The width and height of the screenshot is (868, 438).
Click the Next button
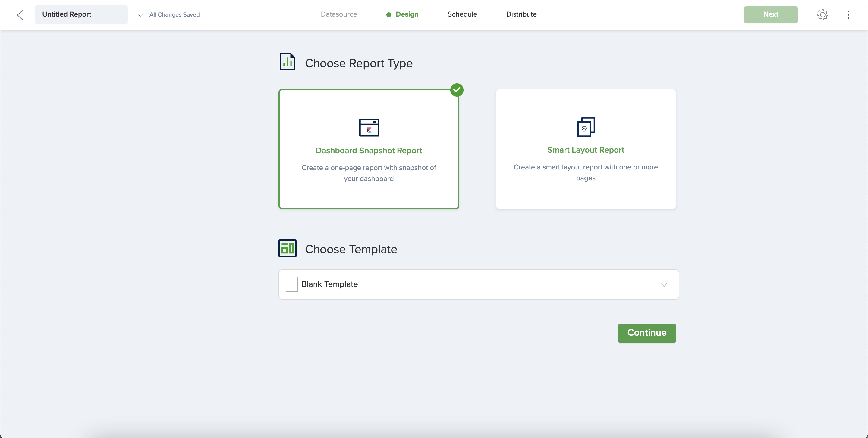pos(770,14)
